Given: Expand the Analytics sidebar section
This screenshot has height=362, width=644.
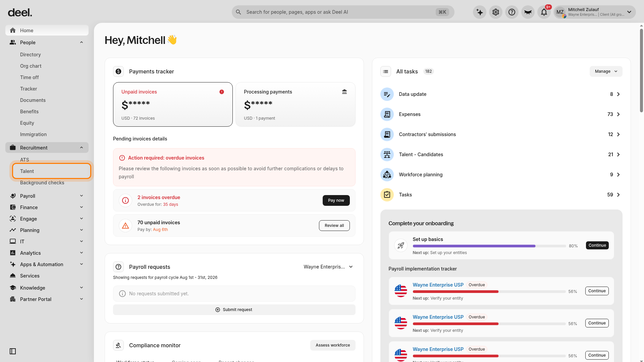Looking at the screenshot, I should coord(47,253).
